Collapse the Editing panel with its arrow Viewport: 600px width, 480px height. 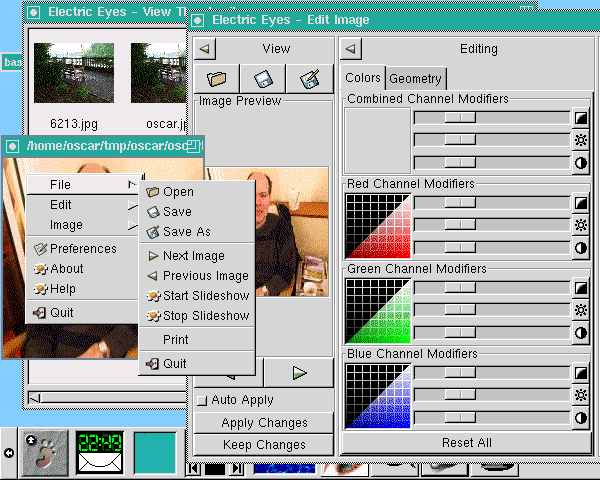351,48
